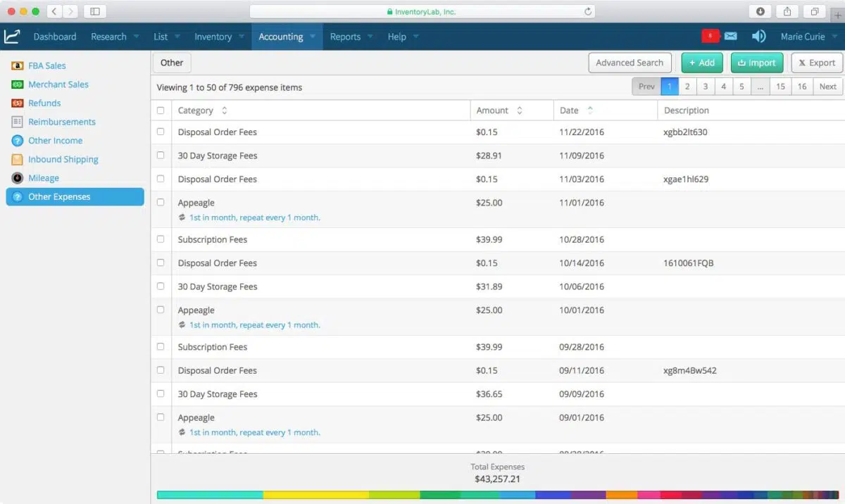Open the Mileage tracker
This screenshot has height=504, width=845.
(44, 177)
